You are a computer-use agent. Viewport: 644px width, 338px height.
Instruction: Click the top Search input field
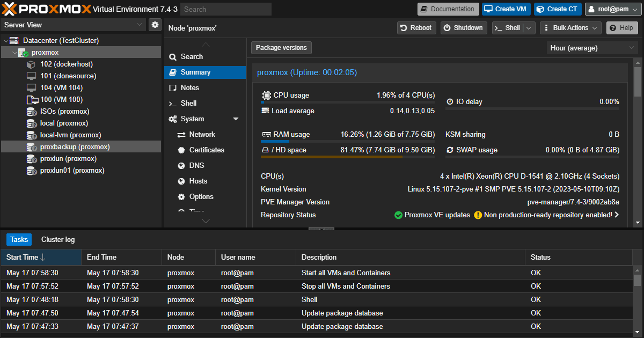point(226,9)
